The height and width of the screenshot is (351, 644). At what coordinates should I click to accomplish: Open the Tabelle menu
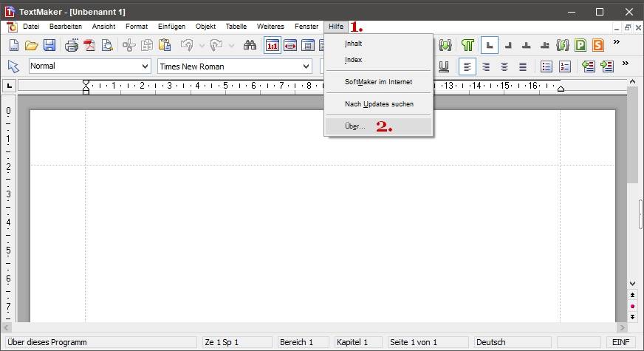(x=236, y=27)
